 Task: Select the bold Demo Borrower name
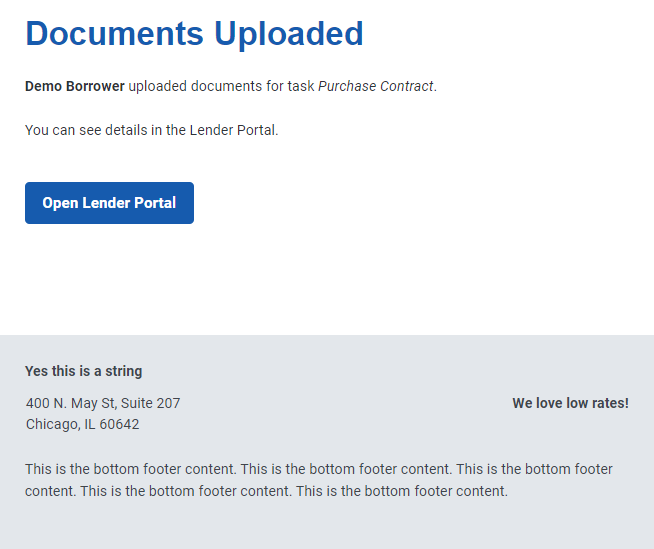[75, 86]
